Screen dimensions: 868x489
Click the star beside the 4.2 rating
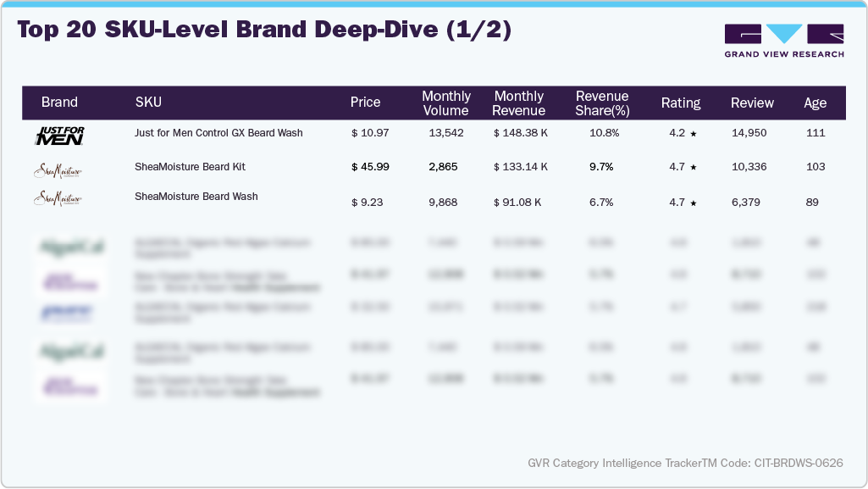click(693, 133)
